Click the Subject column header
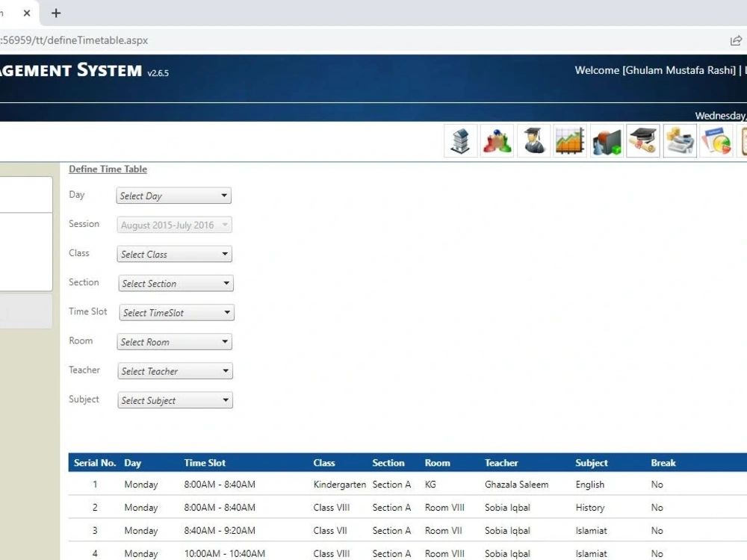This screenshot has height=560, width=747. click(591, 463)
